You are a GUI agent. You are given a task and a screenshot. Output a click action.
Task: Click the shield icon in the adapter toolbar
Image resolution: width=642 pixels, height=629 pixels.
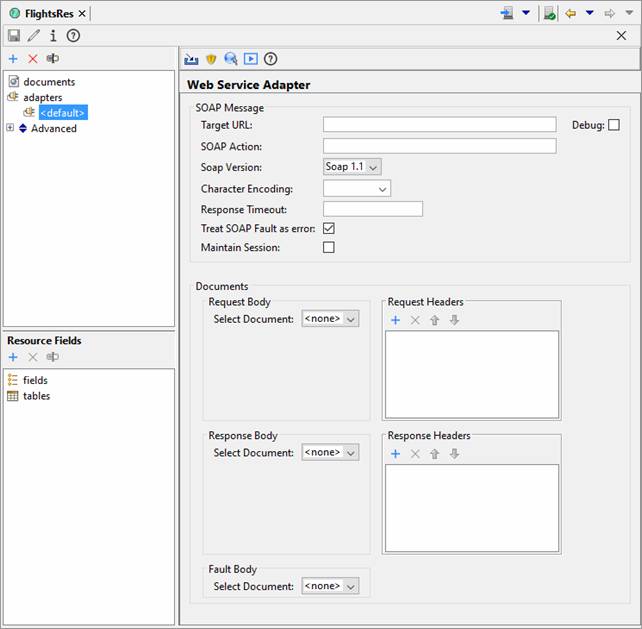click(211, 59)
